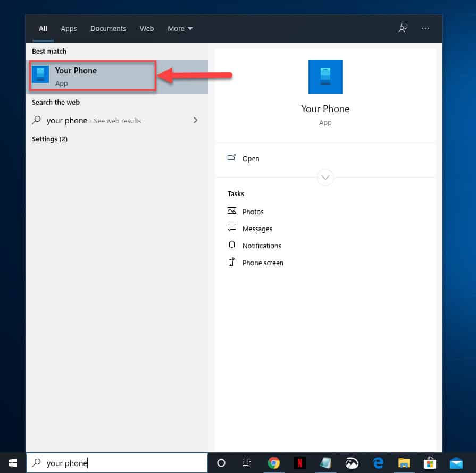The image size is (476, 473).
Task: Click the 'Tasks' heading
Action: (x=236, y=193)
